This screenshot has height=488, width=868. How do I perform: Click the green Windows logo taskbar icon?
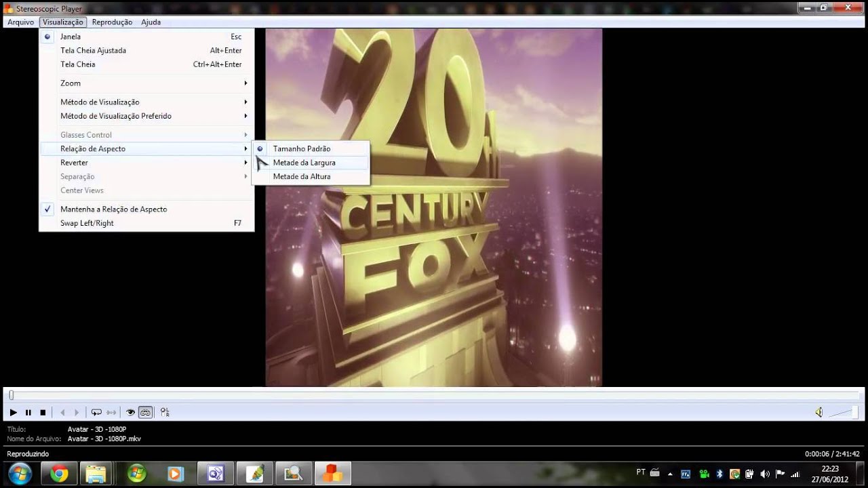(136, 473)
